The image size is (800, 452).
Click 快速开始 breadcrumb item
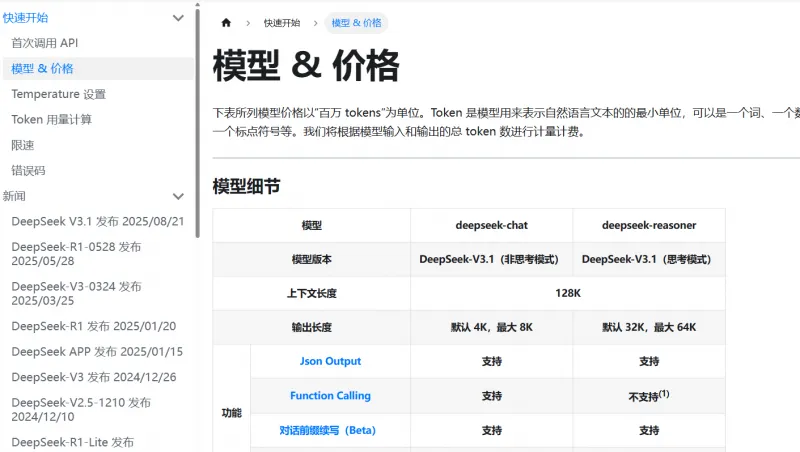click(281, 23)
